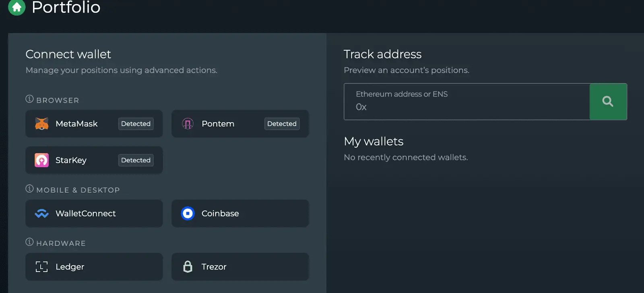This screenshot has width=644, height=293.
Task: Click the BROWSER section info icon
Action: coord(29,98)
